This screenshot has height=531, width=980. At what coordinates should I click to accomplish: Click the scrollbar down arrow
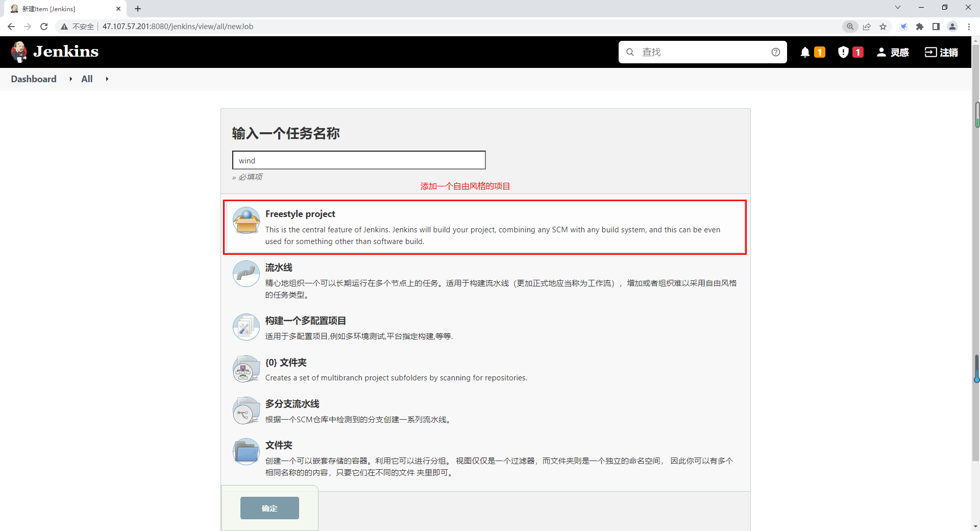coord(976,526)
